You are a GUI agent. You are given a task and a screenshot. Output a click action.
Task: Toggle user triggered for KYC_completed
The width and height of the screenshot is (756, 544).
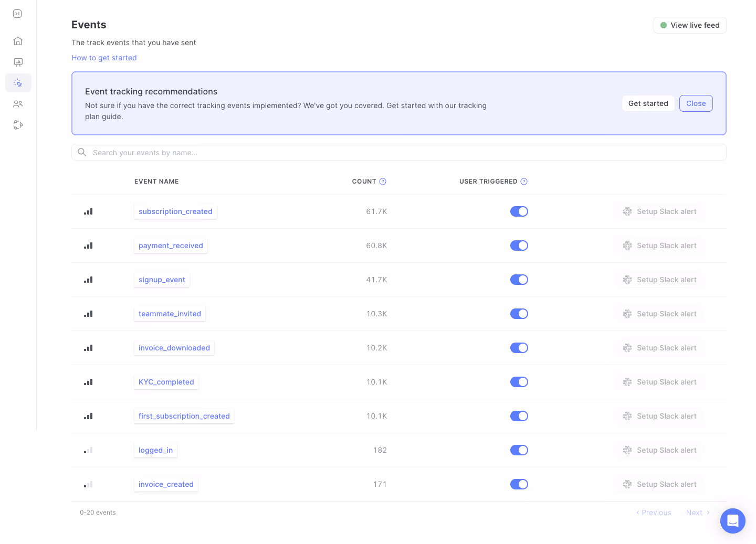click(519, 382)
